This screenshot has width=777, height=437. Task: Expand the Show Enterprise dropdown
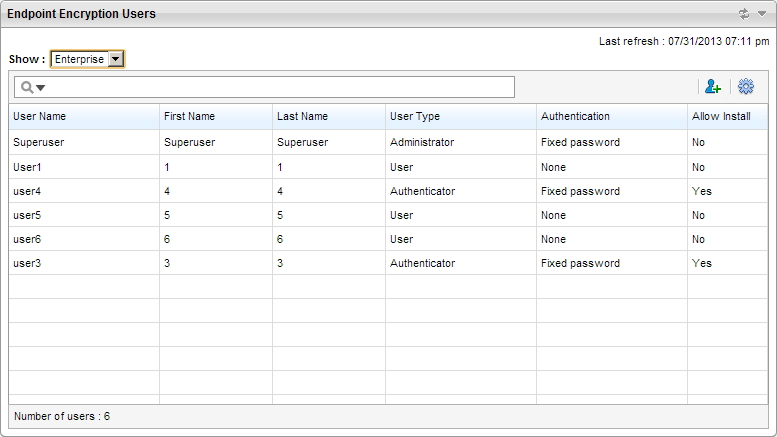pyautogui.click(x=116, y=59)
